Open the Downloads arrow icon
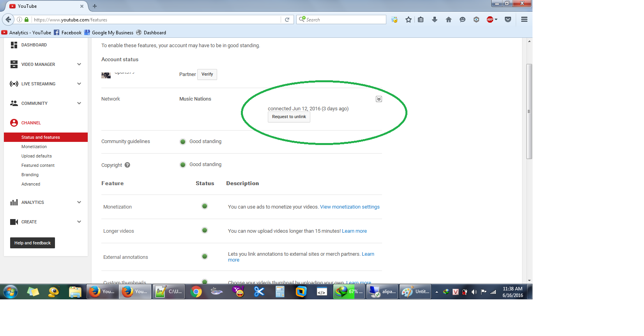The image size is (644, 336). 435,19
